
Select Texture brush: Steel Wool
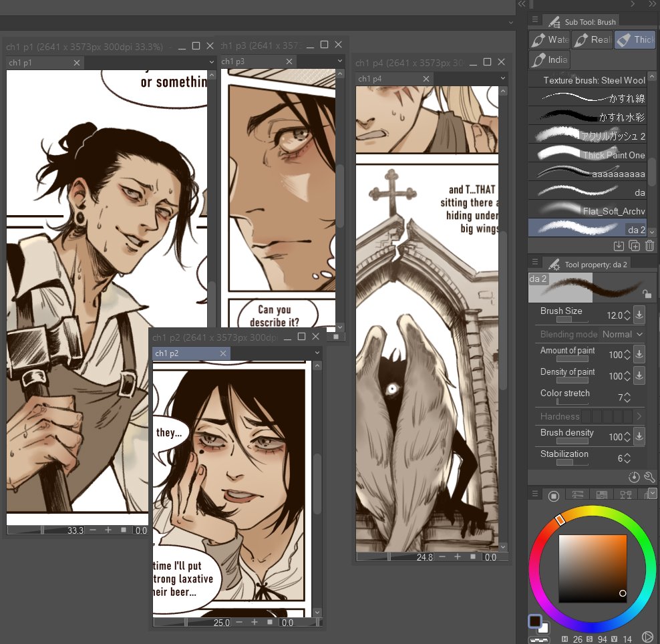(x=588, y=79)
